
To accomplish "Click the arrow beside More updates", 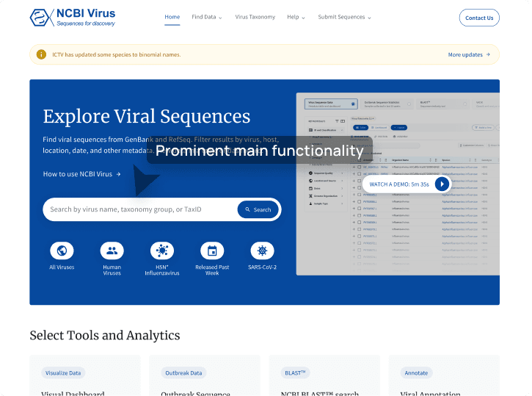I will [x=488, y=54].
